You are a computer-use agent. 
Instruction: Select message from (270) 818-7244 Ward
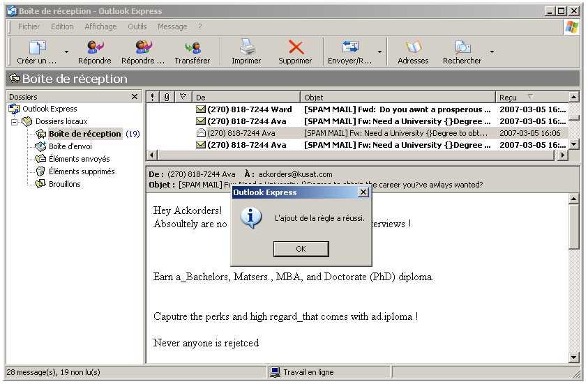(x=356, y=109)
